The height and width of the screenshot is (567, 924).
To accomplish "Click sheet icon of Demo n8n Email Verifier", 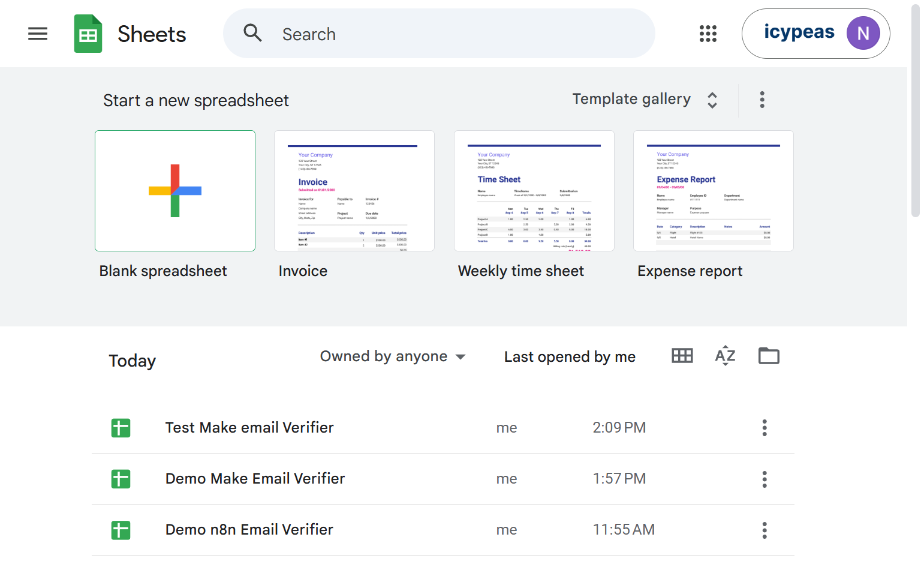I will tap(121, 530).
